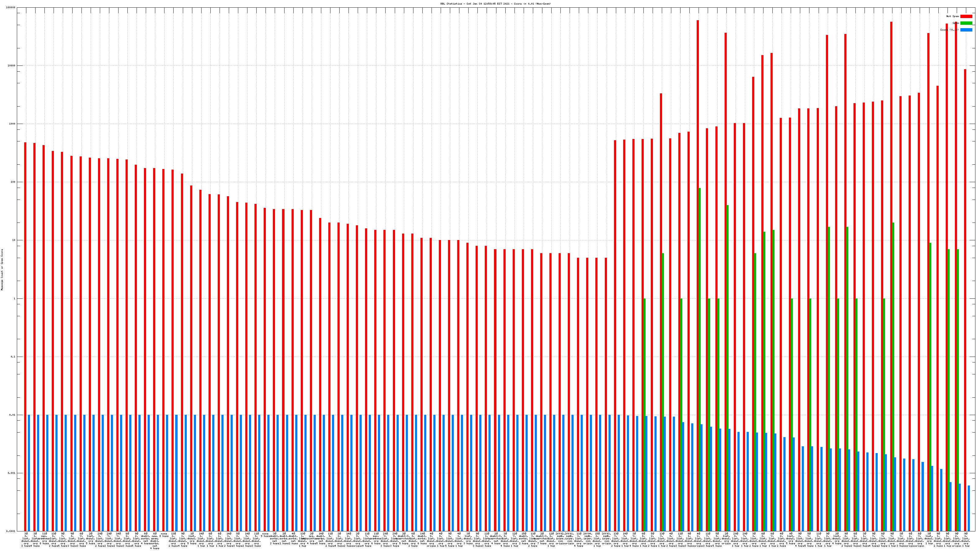Click the '11@ zen.spamhaus.org 8 hops' x-axis label

(x=44, y=538)
